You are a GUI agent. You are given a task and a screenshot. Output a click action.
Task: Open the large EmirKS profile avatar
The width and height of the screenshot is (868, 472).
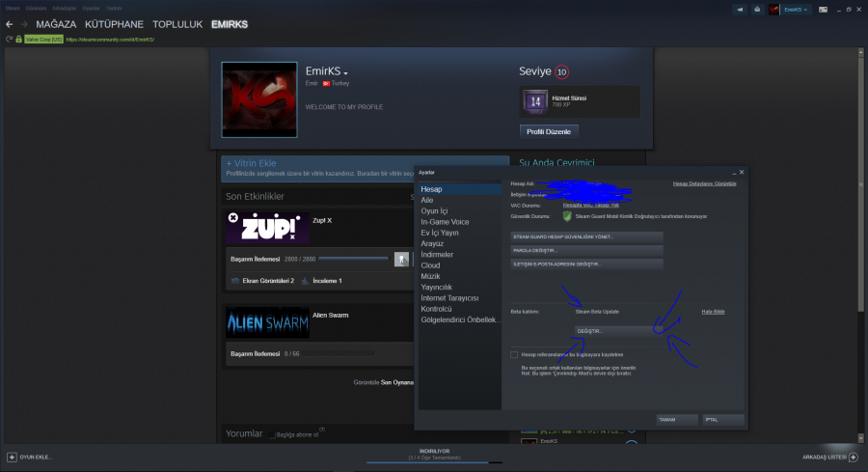click(x=259, y=99)
